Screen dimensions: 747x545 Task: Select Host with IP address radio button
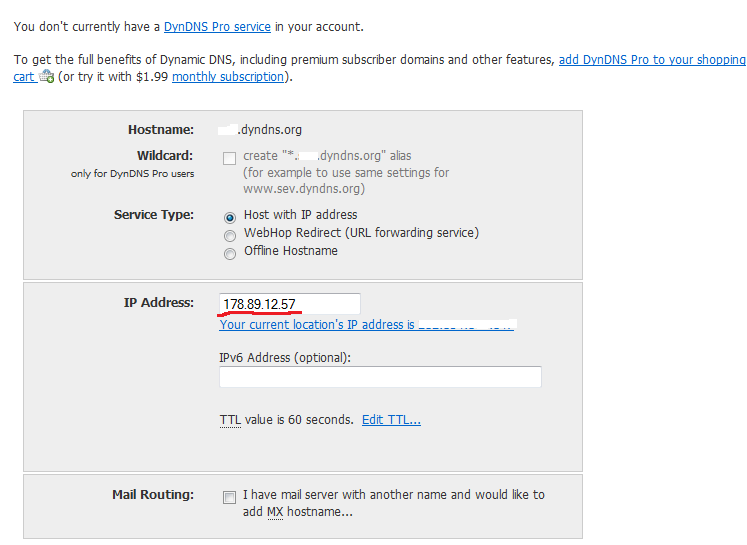pos(230,218)
